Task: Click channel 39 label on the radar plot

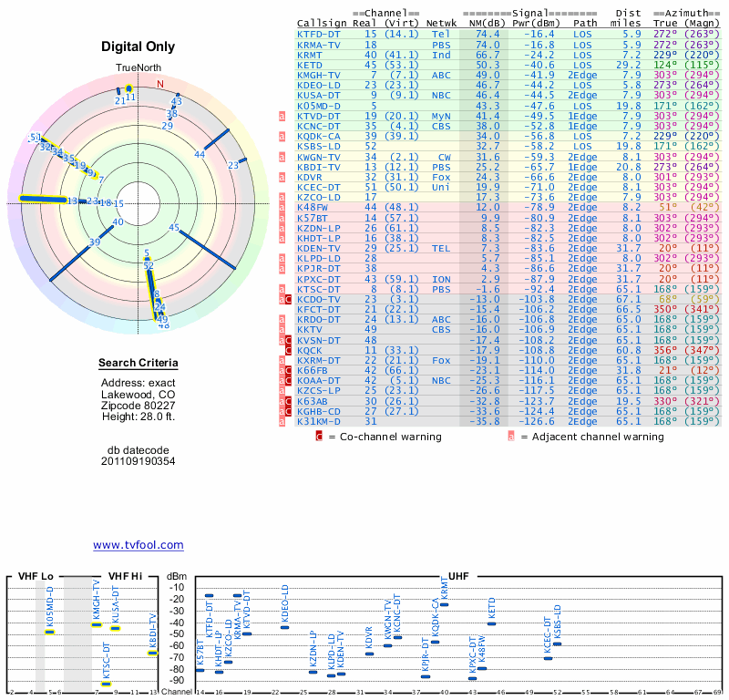Action: 94,242
